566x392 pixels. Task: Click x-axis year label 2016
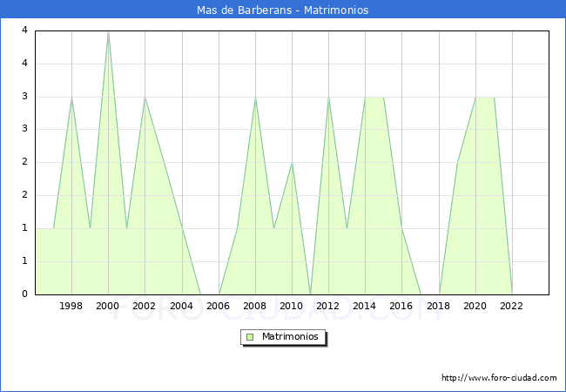point(401,306)
